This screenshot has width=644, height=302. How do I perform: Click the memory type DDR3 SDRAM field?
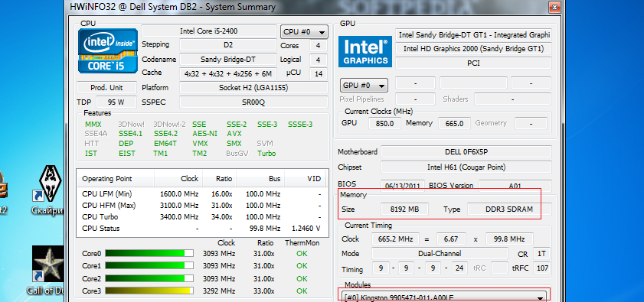[510, 209]
